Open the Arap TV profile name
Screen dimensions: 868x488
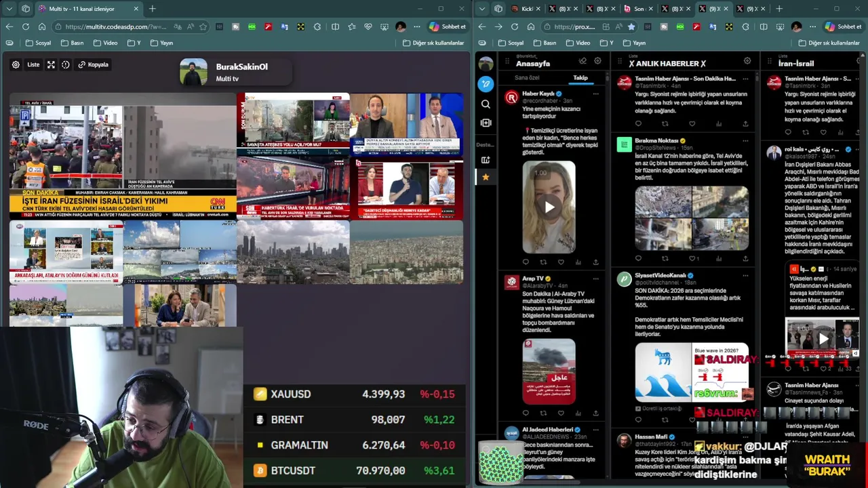(x=533, y=279)
